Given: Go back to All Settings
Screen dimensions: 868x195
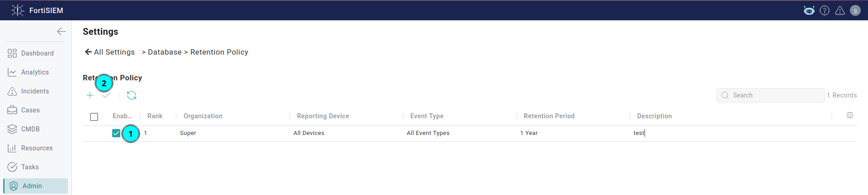Looking at the screenshot, I should tap(109, 52).
